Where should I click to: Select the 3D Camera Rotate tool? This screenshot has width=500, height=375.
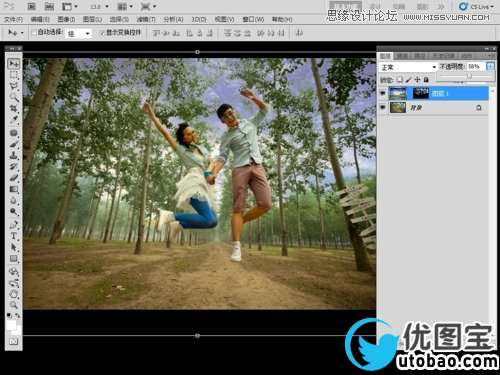[x=14, y=283]
